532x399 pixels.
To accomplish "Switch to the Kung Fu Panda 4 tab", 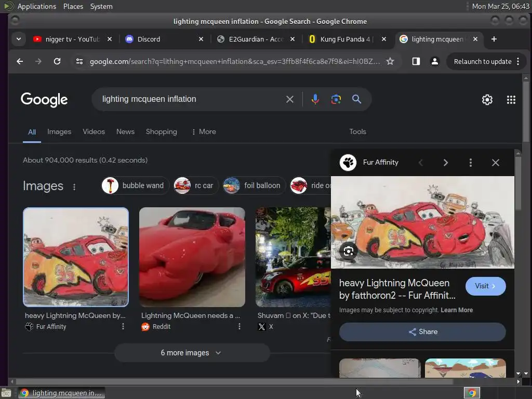I will coord(347,39).
